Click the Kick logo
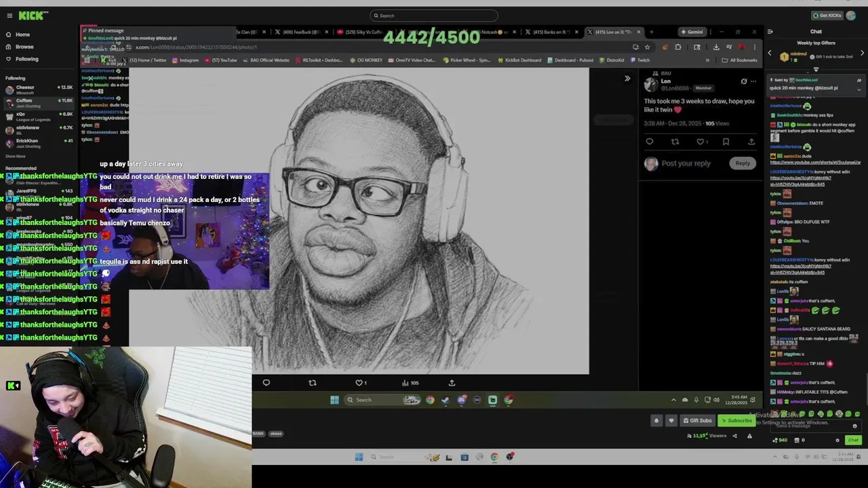This screenshot has width=868, height=488. point(33,16)
